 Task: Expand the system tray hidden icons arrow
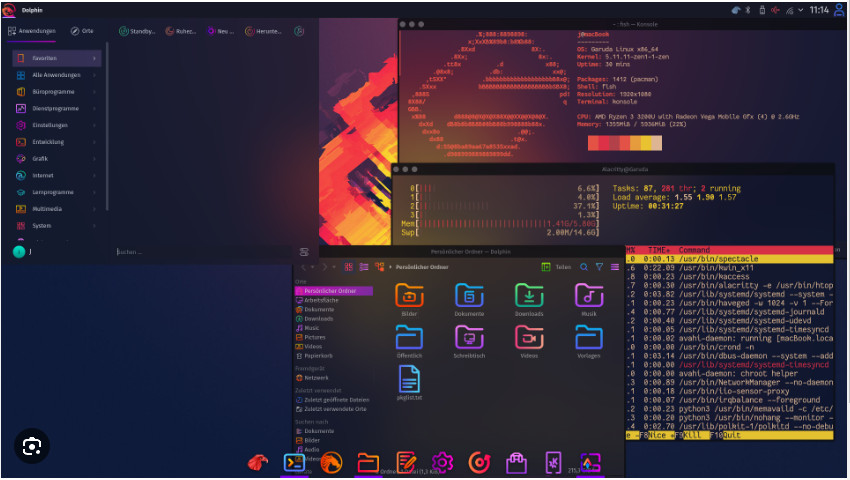tap(801, 10)
